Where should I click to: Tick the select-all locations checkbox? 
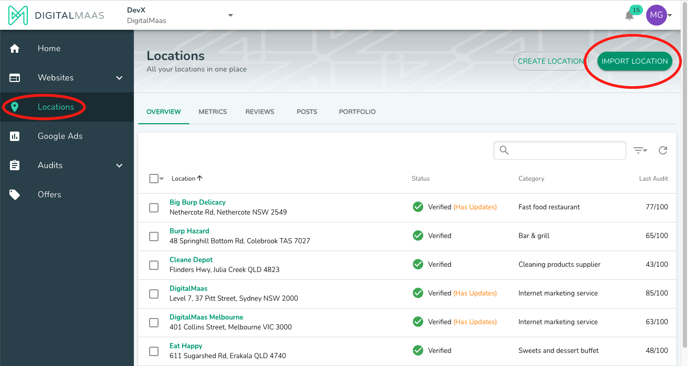(x=154, y=179)
